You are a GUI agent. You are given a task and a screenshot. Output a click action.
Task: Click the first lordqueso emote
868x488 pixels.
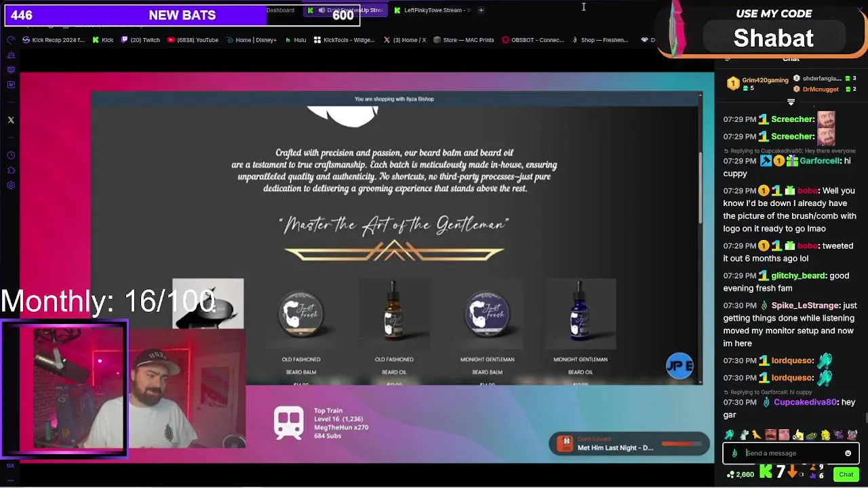coord(824,361)
